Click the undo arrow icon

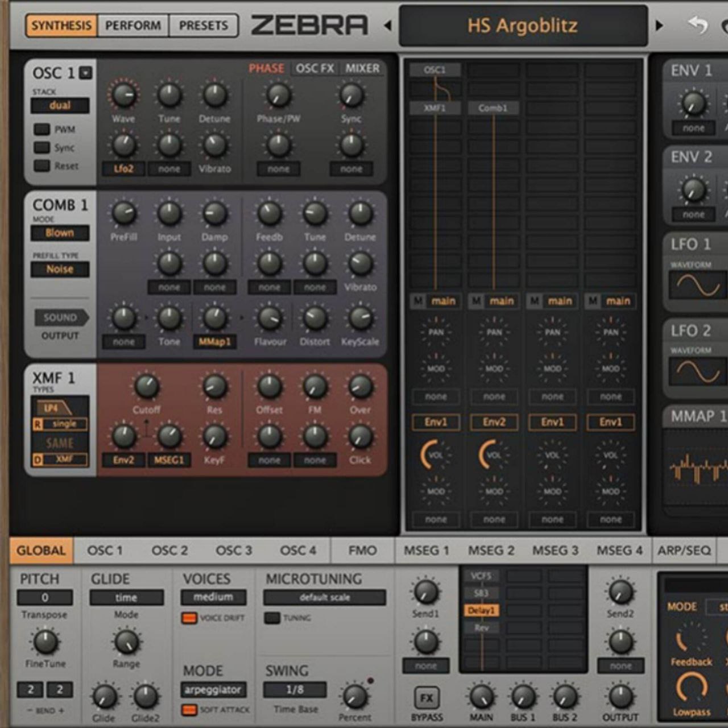tap(698, 25)
